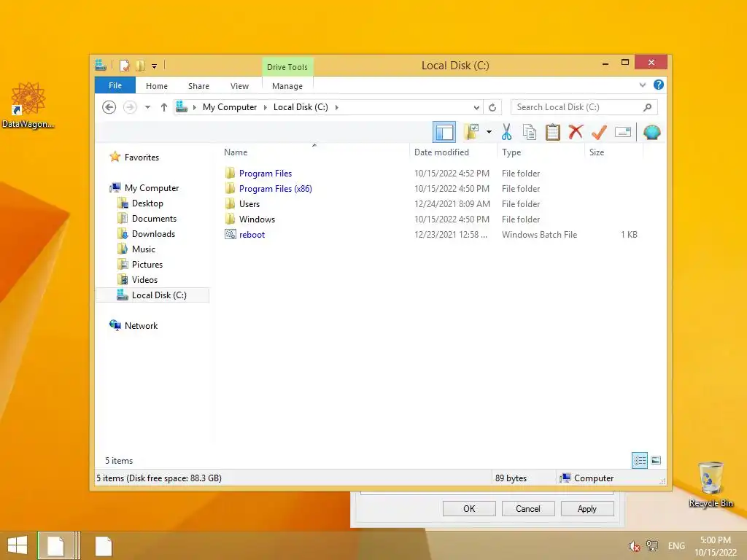Click OK in the dialog behind Explorer

(469, 508)
